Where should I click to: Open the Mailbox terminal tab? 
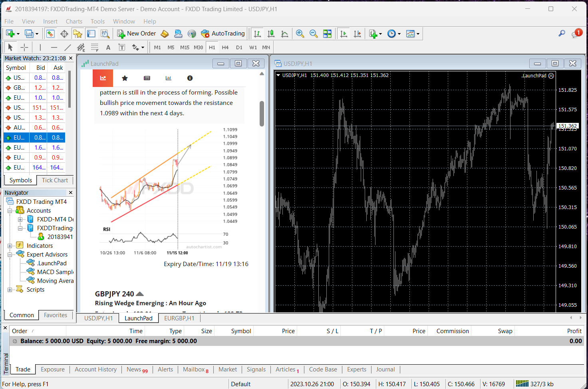point(195,369)
